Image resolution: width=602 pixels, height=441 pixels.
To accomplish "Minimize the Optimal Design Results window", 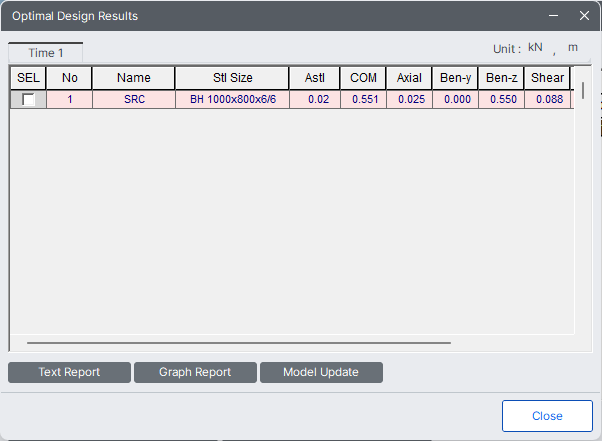I will 553,16.
